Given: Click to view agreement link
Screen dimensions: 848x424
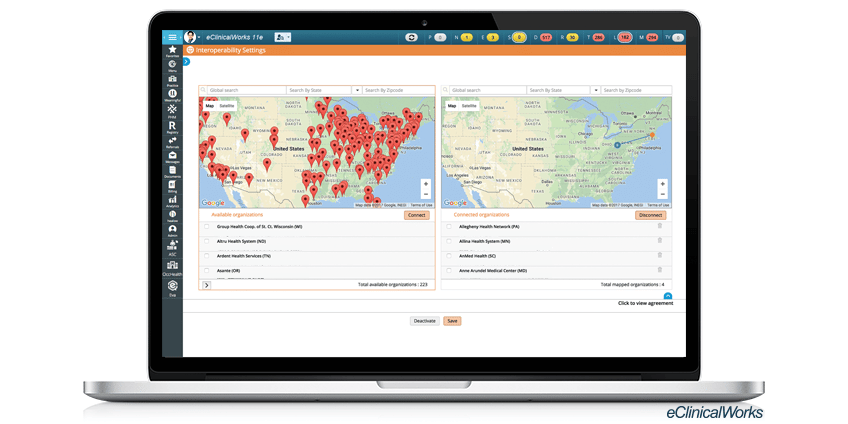Looking at the screenshot, I should point(646,303).
